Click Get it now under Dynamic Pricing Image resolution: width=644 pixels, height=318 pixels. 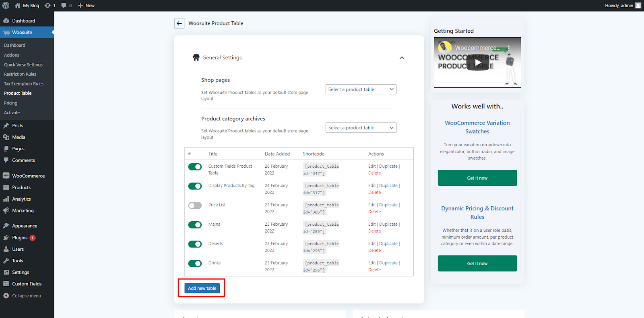[477, 263]
